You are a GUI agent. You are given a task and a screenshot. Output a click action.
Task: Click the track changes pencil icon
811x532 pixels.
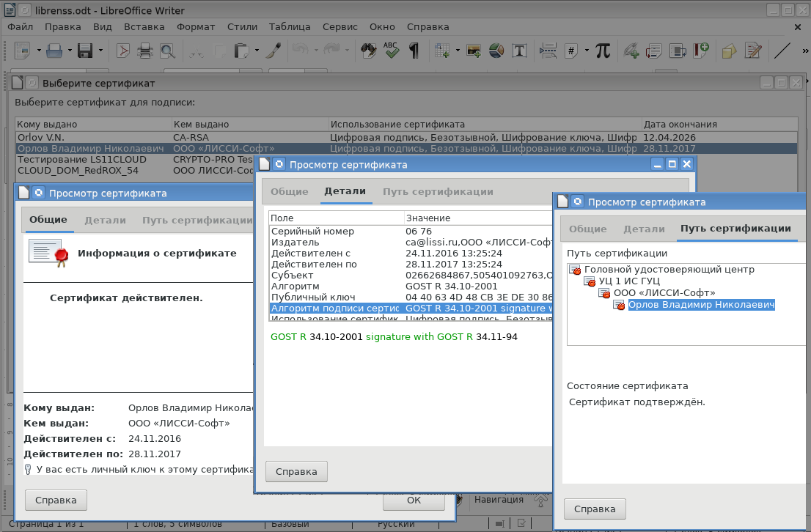[753, 51]
